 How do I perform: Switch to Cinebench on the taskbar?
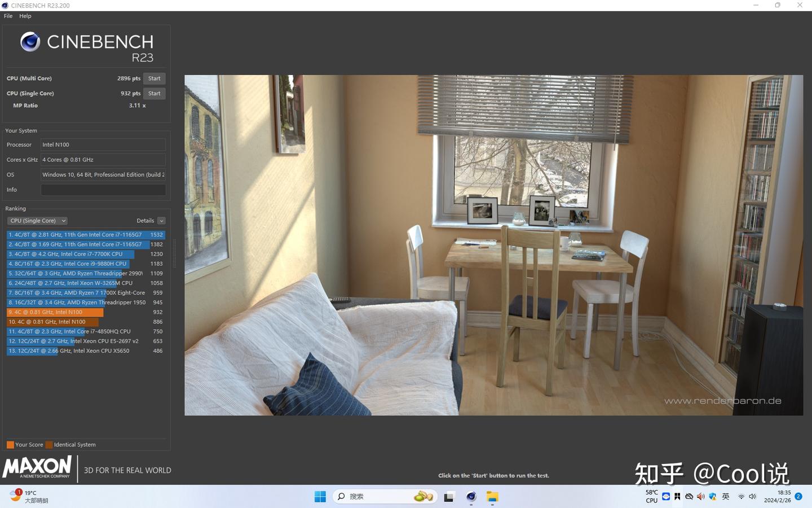pos(471,497)
